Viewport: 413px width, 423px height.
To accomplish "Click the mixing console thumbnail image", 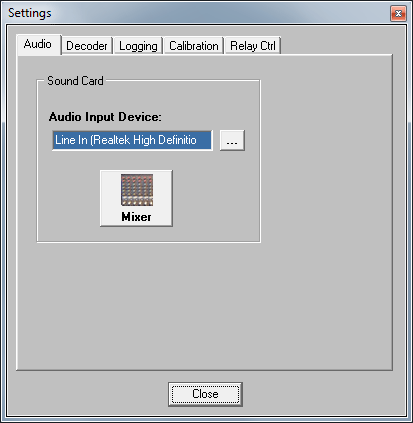I will (x=137, y=190).
